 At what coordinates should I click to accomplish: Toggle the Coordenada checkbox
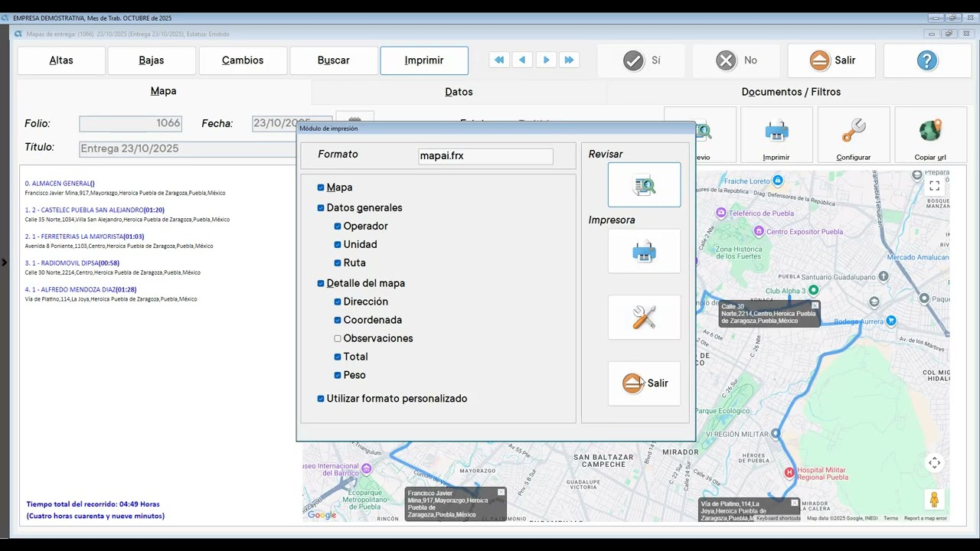coord(338,320)
